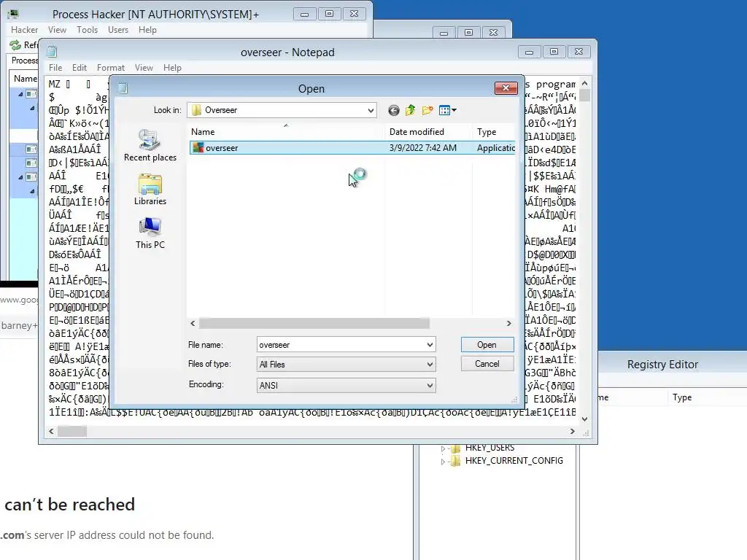
Task: Expand the Look in folder dropdown
Action: 370,111
